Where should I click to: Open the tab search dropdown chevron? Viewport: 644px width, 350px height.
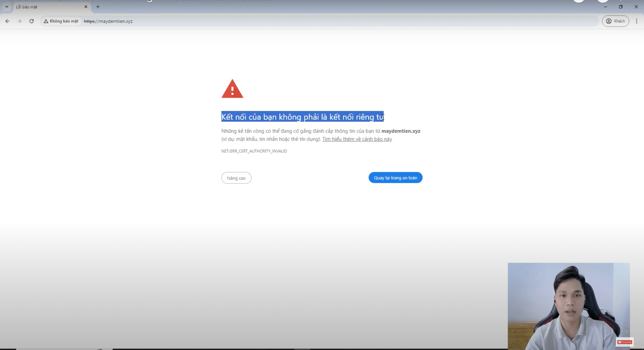point(6,7)
